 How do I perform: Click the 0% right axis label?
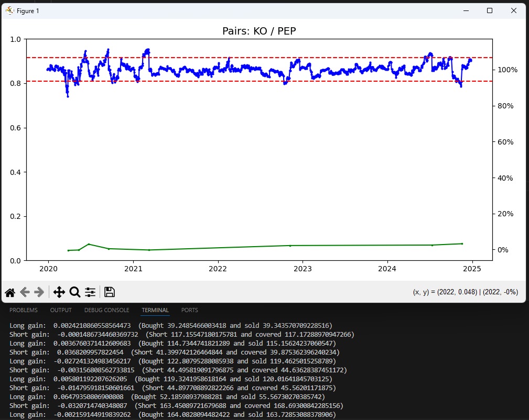(503, 250)
